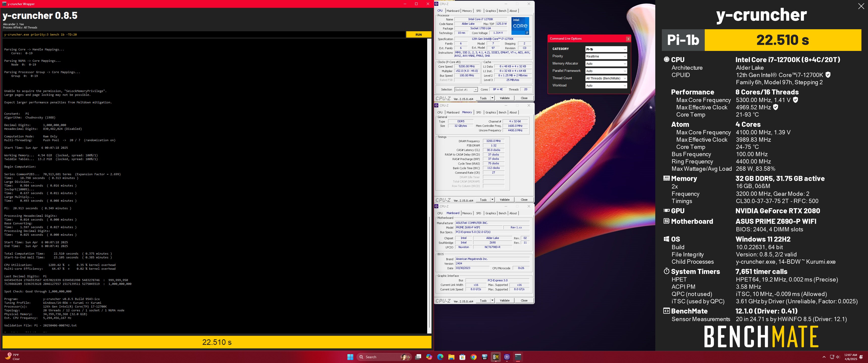Screen dimensions: 868x363
Task: Open the HWiNFO bar-graph taskbar icon
Action: (484, 357)
